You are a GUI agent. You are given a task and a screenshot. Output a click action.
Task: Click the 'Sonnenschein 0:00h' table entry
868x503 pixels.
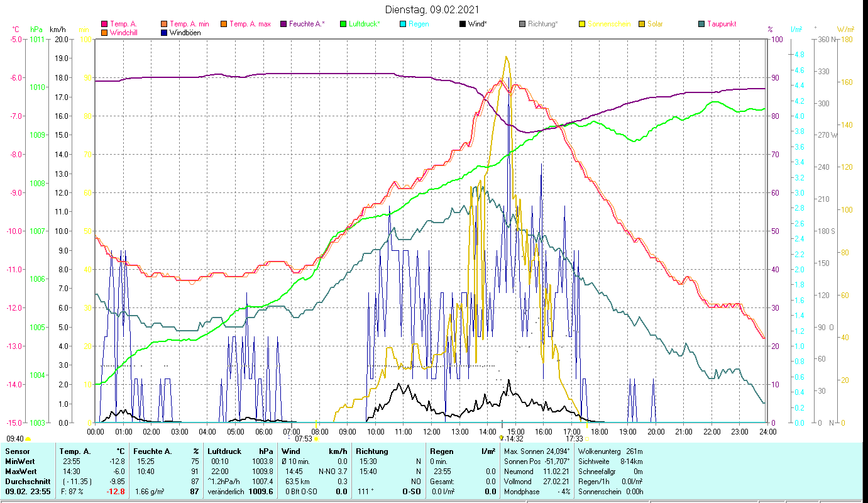pyautogui.click(x=610, y=492)
